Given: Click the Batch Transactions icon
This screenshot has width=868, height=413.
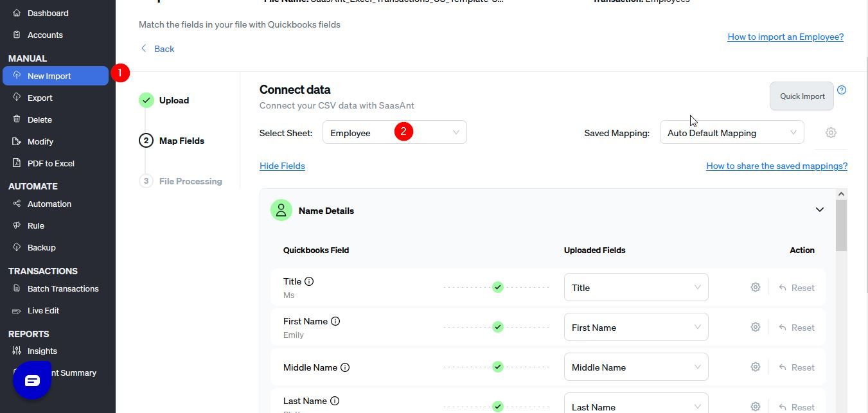Looking at the screenshot, I should pos(17,288).
